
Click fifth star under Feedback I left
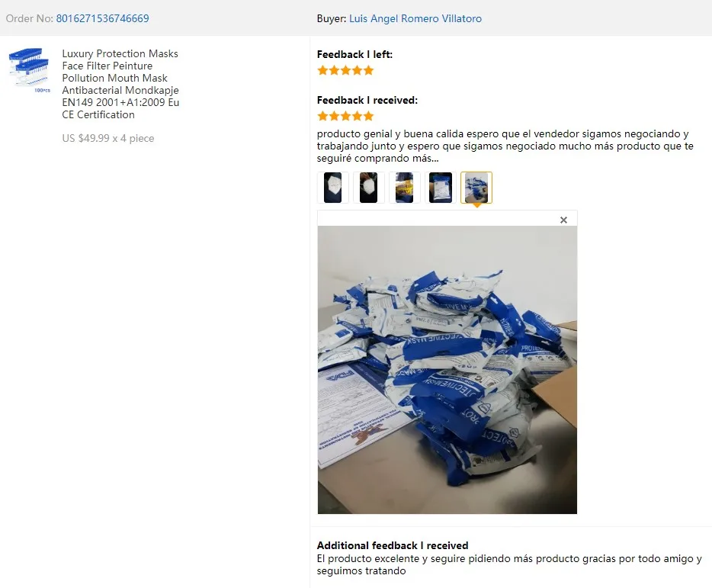(x=369, y=70)
